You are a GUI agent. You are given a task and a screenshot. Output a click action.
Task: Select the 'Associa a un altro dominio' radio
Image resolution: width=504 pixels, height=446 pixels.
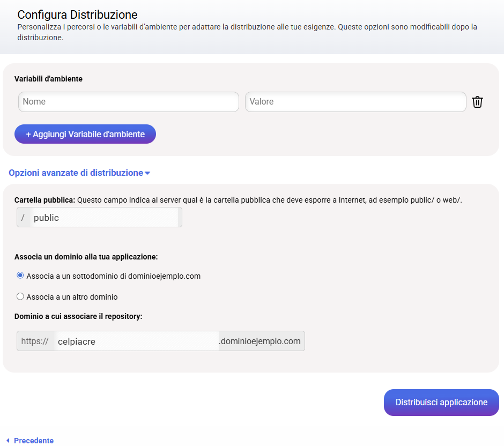pyautogui.click(x=20, y=296)
